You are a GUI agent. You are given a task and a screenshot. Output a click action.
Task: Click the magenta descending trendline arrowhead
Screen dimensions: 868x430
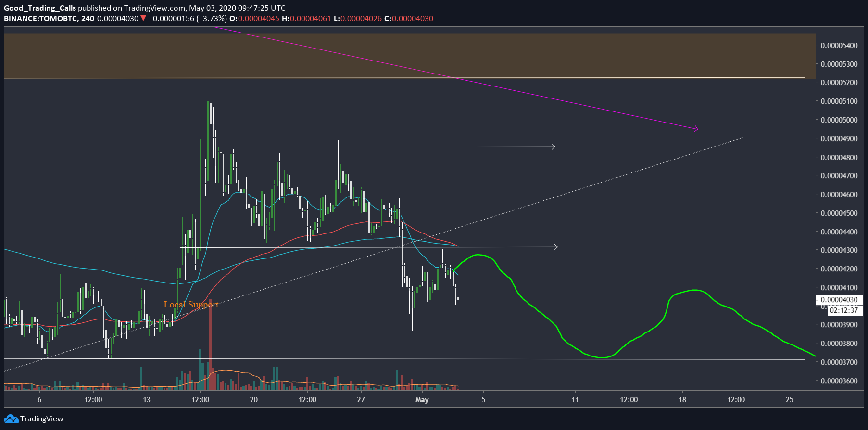(695, 128)
